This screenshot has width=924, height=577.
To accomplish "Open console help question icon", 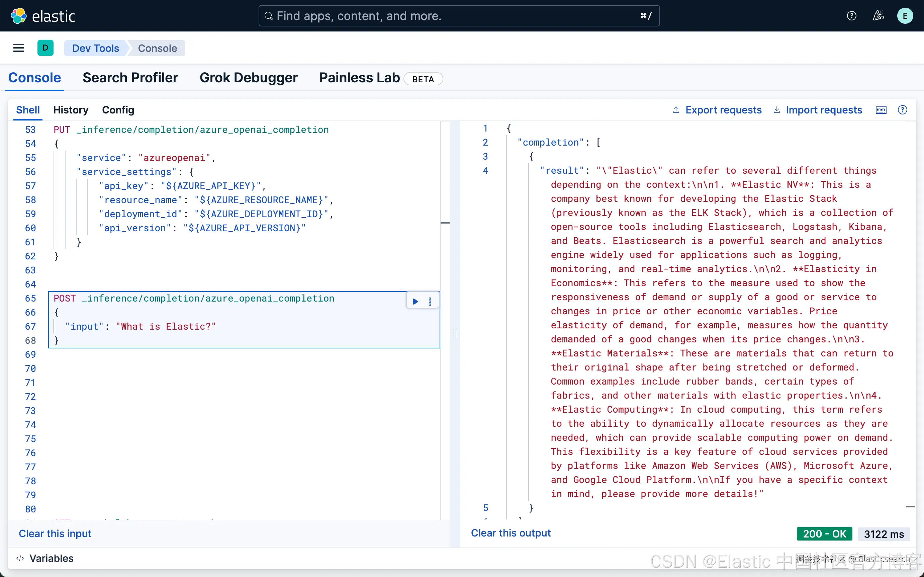I will [902, 110].
